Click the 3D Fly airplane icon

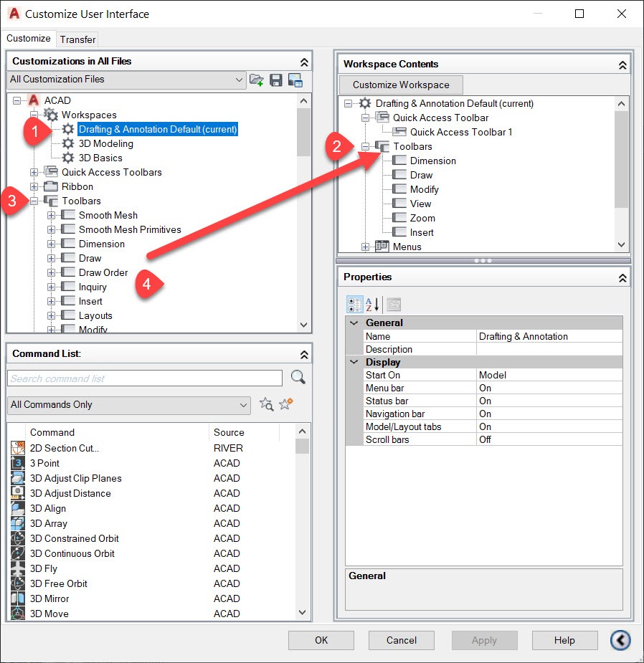click(18, 568)
